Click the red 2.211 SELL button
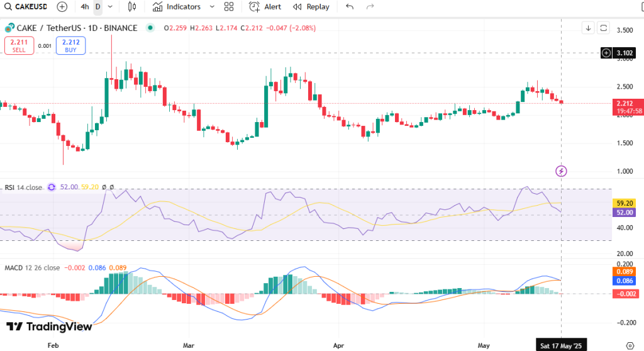 (18, 45)
